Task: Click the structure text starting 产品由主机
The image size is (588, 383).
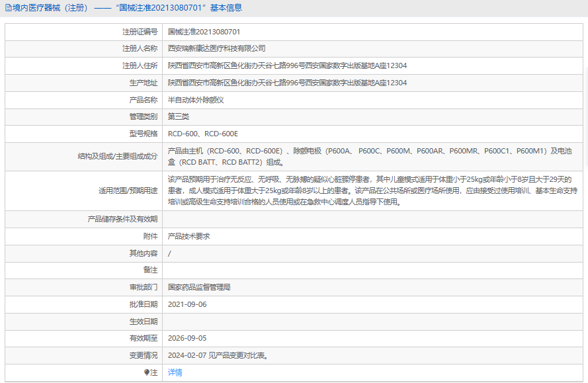Action: [370, 156]
